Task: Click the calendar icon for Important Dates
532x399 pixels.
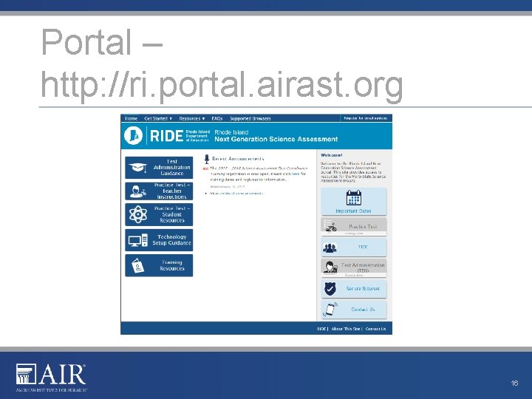Action: [353, 197]
